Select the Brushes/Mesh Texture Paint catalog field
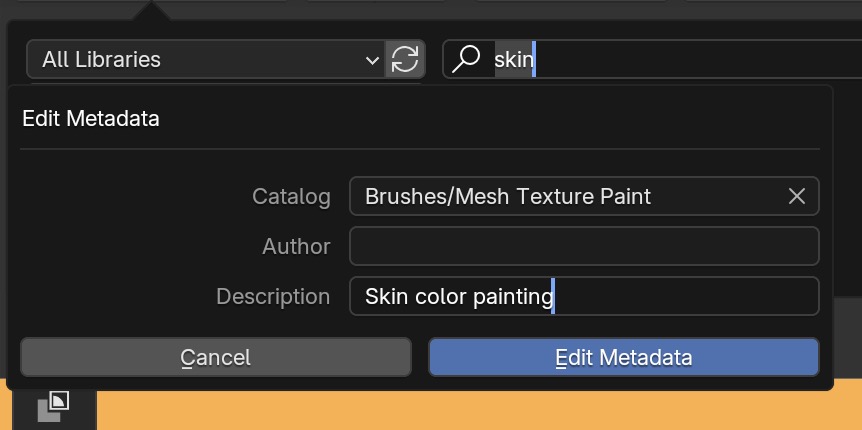This screenshot has height=430, width=862. pyautogui.click(x=584, y=196)
